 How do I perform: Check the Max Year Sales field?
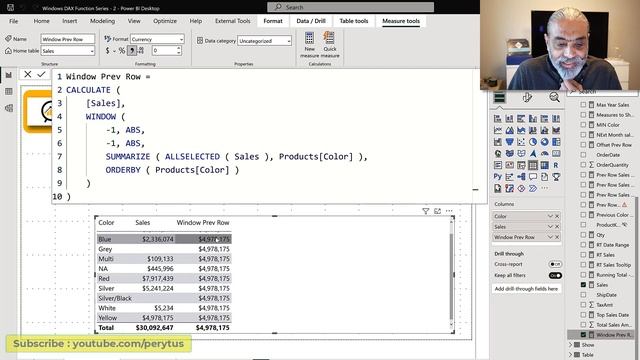click(583, 104)
